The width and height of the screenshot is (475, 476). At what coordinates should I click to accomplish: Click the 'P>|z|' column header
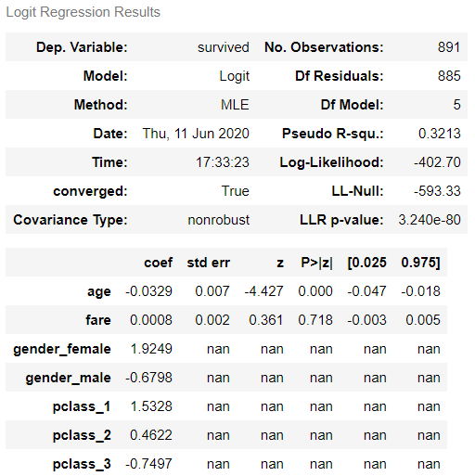(x=317, y=264)
